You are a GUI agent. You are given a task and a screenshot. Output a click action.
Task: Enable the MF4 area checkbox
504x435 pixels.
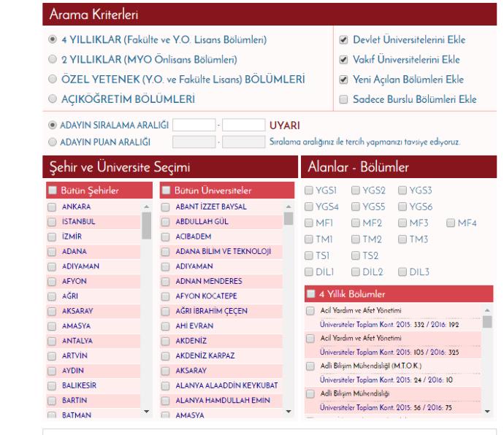[x=451, y=223]
